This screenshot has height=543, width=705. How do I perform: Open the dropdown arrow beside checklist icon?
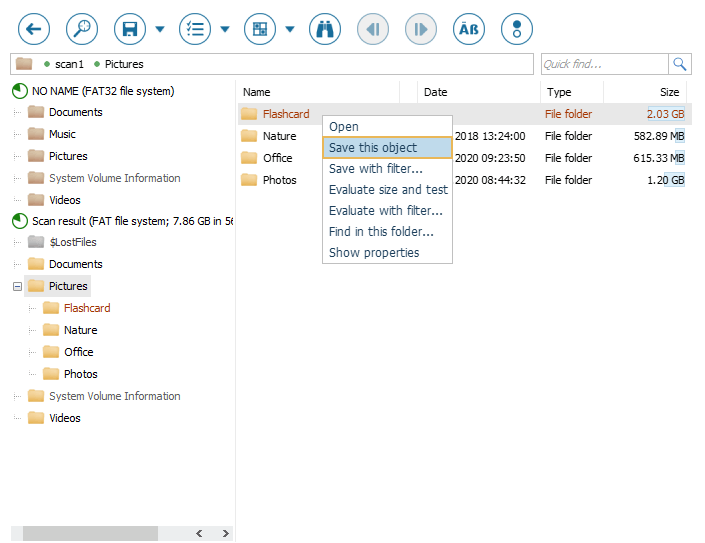(225, 29)
